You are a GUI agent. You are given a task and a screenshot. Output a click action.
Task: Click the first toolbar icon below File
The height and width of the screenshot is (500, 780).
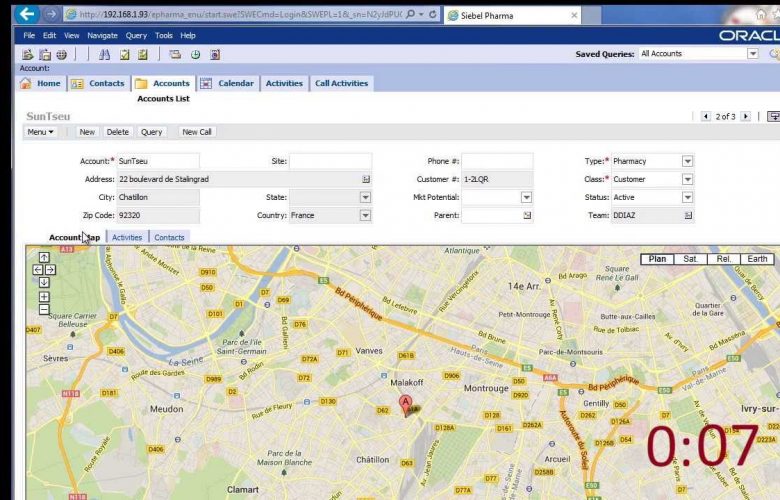[28, 54]
